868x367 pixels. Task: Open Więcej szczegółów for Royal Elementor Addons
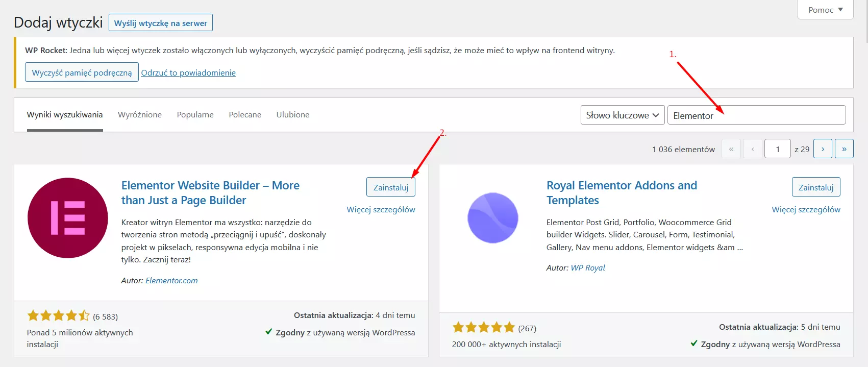click(x=806, y=210)
